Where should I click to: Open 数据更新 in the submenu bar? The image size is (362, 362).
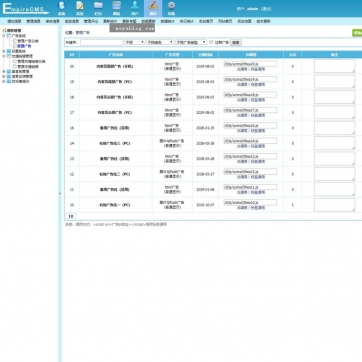pos(148,21)
